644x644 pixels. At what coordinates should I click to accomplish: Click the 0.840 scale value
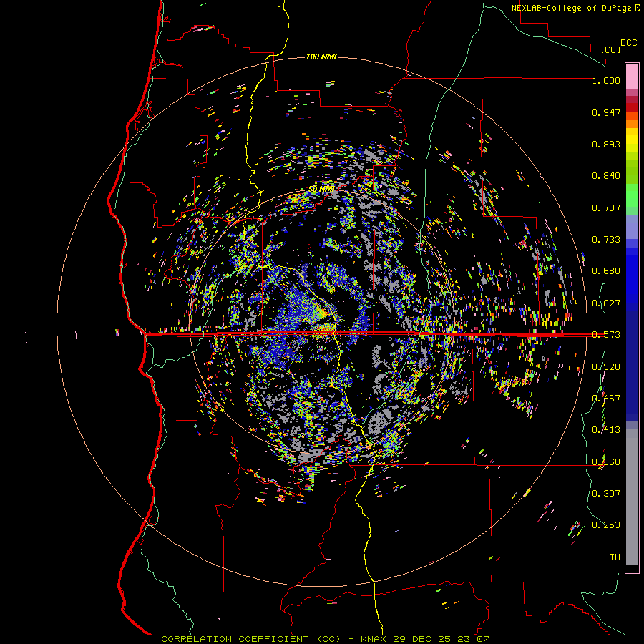click(x=606, y=176)
